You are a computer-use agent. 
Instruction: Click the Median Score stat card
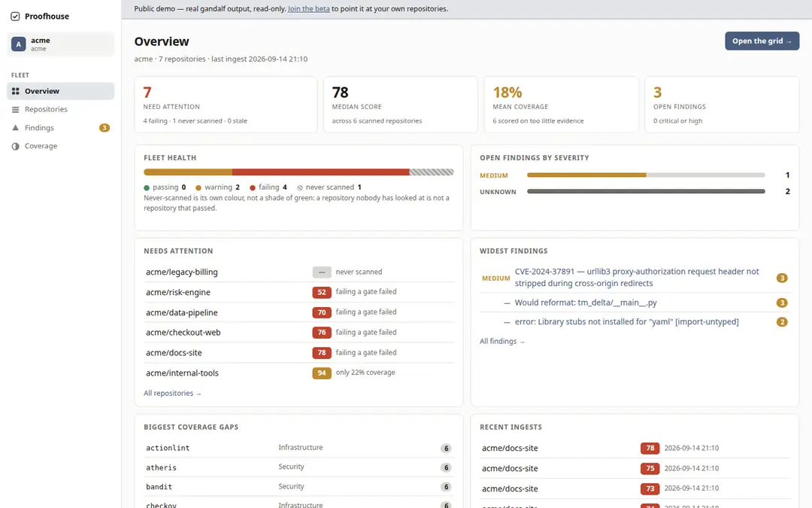[400, 105]
